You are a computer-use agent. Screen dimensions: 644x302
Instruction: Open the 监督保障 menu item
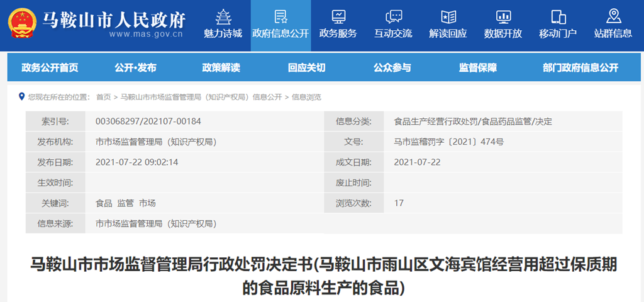[x=477, y=68]
